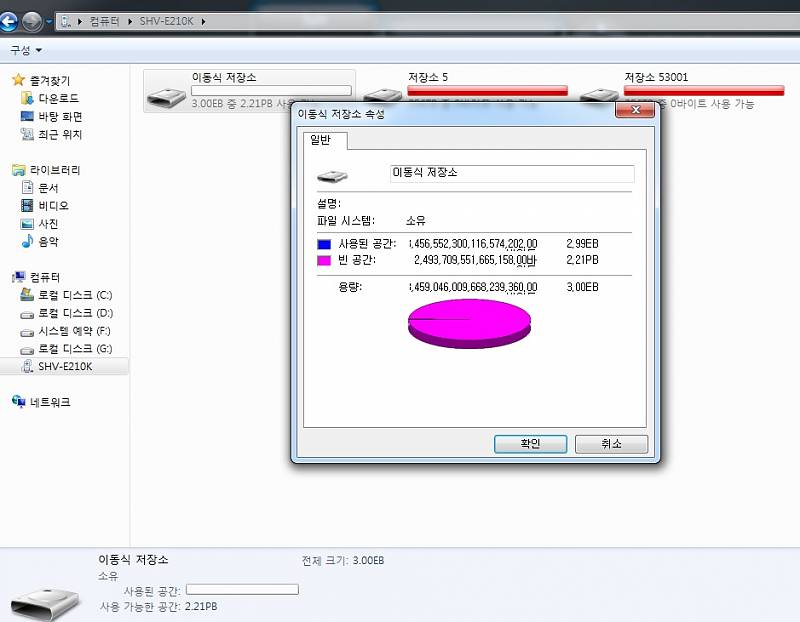Click the Forward navigation arrow button
The width and height of the screenshot is (800, 622).
(x=33, y=20)
